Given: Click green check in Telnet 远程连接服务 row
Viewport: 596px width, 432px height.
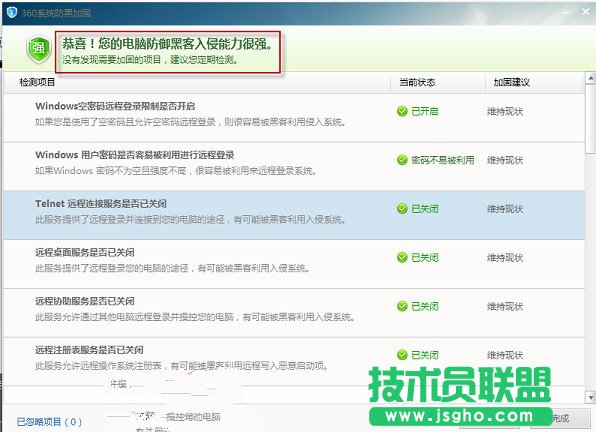Looking at the screenshot, I should tap(402, 209).
